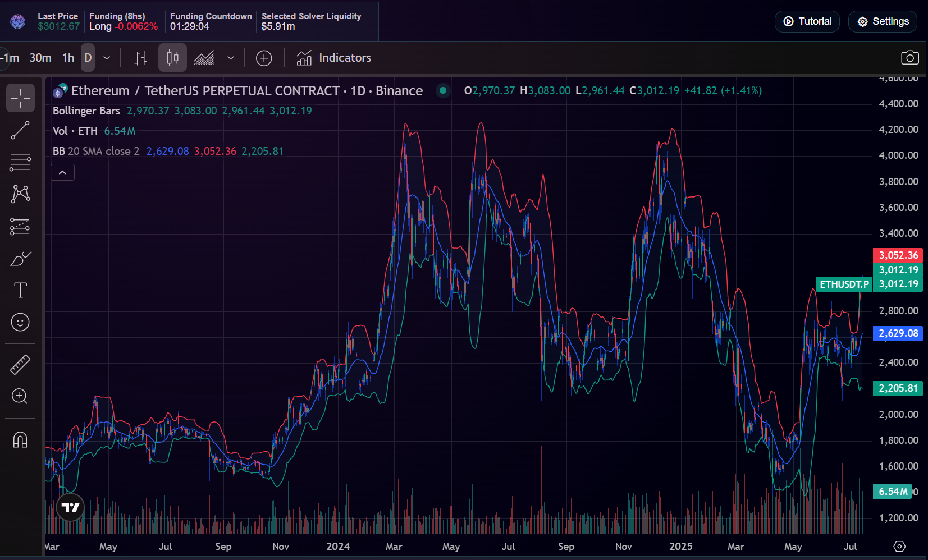Select the 1h interval

[x=68, y=57]
